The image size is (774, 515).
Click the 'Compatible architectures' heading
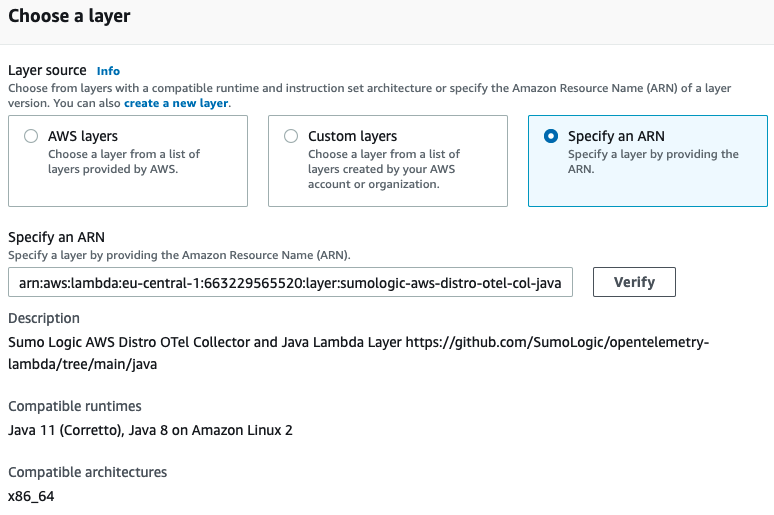tap(87, 472)
